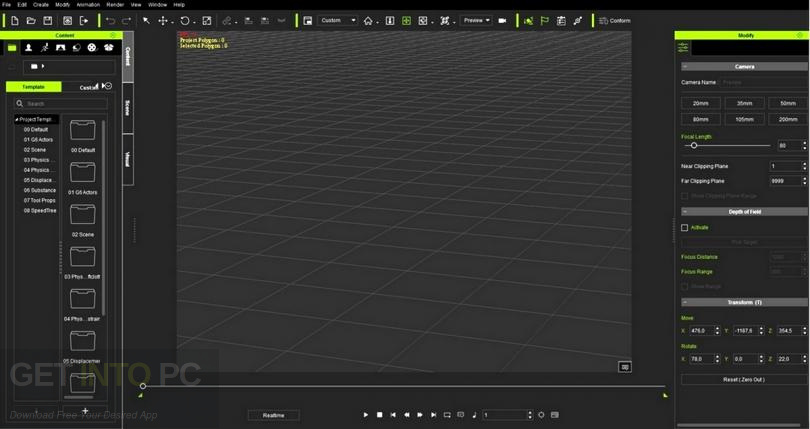810x429 pixels.
Task: Open the Animation content category running figure
Action: point(44,48)
